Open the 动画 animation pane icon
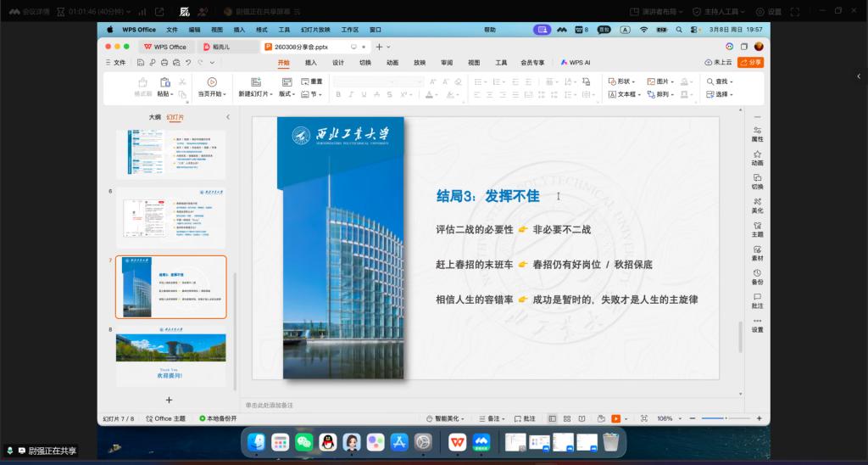Viewport: 868px width, 465px height. 757,157
